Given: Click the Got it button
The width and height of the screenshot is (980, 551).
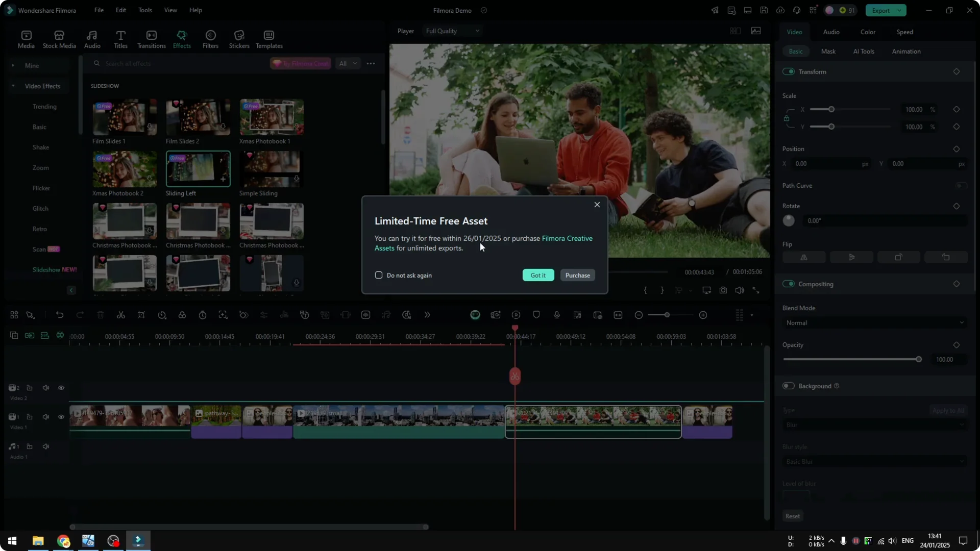Looking at the screenshot, I should pyautogui.click(x=538, y=275).
